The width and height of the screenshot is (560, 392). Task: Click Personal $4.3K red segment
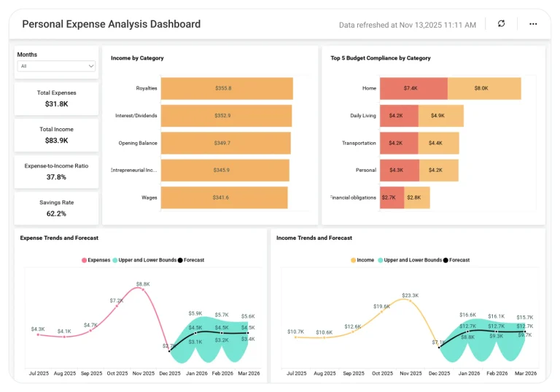(400, 170)
